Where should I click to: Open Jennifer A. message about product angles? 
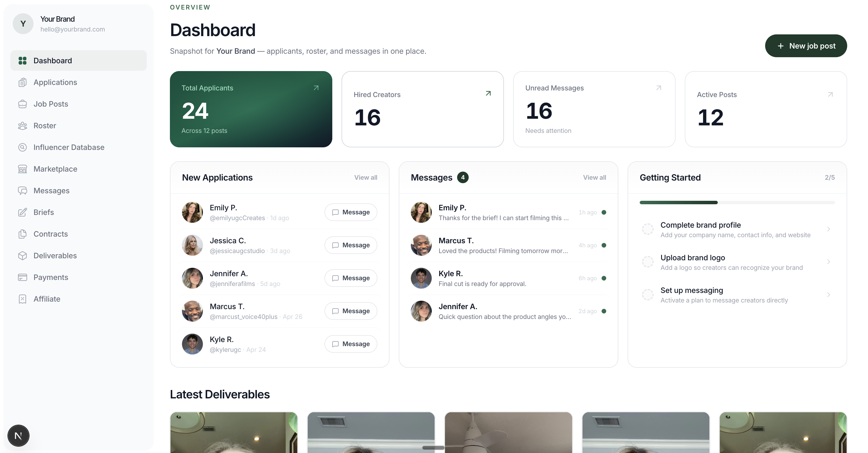[x=508, y=311]
